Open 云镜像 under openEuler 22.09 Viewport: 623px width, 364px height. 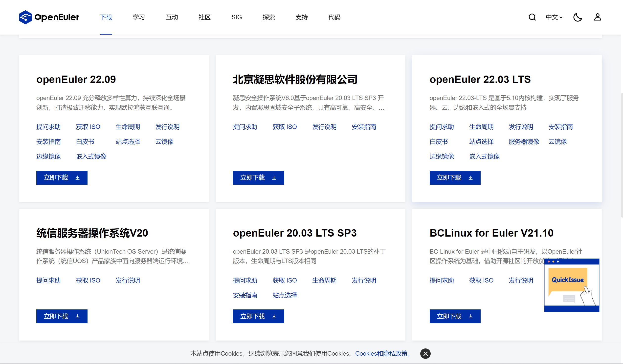click(x=164, y=142)
